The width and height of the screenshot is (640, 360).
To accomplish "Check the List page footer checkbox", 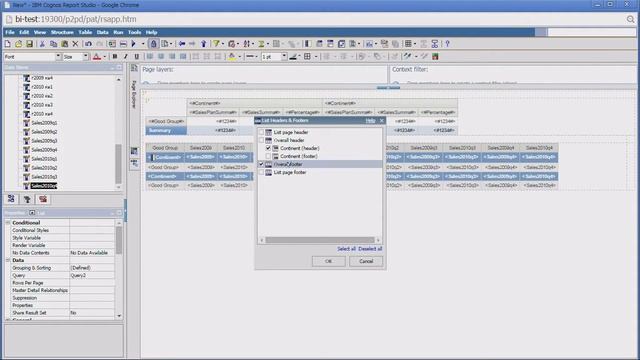I will coord(261,172).
